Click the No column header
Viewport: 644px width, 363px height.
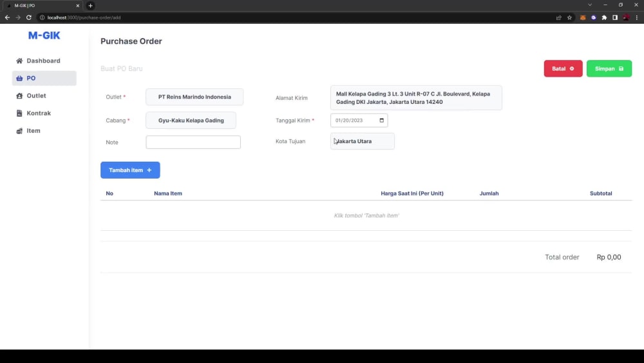point(109,193)
